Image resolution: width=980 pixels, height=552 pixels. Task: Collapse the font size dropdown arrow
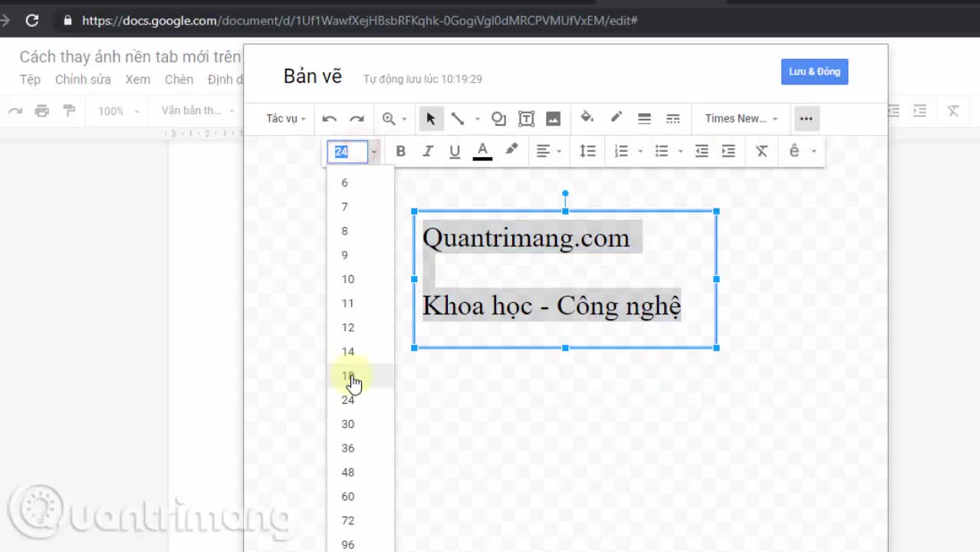374,152
